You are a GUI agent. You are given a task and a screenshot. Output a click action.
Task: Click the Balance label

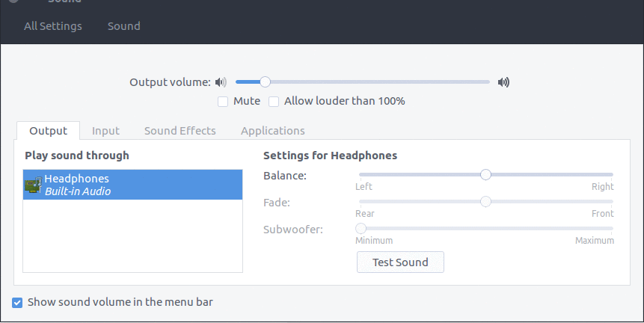pyautogui.click(x=285, y=176)
